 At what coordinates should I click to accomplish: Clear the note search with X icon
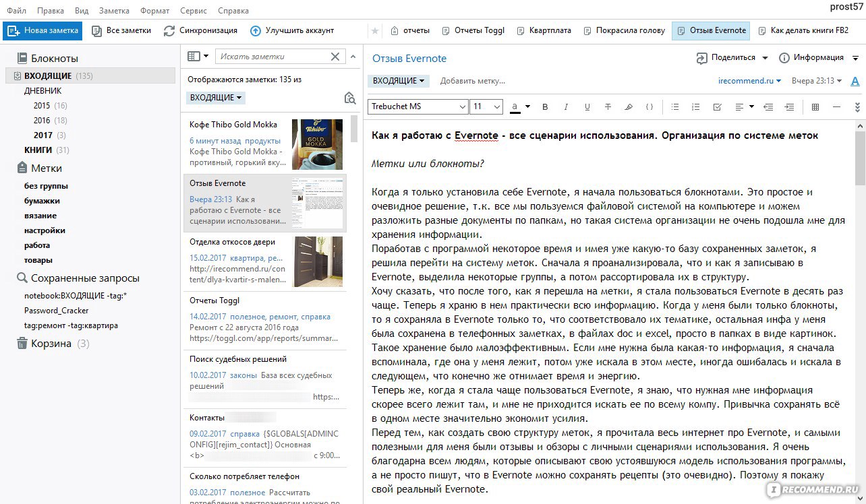click(335, 57)
